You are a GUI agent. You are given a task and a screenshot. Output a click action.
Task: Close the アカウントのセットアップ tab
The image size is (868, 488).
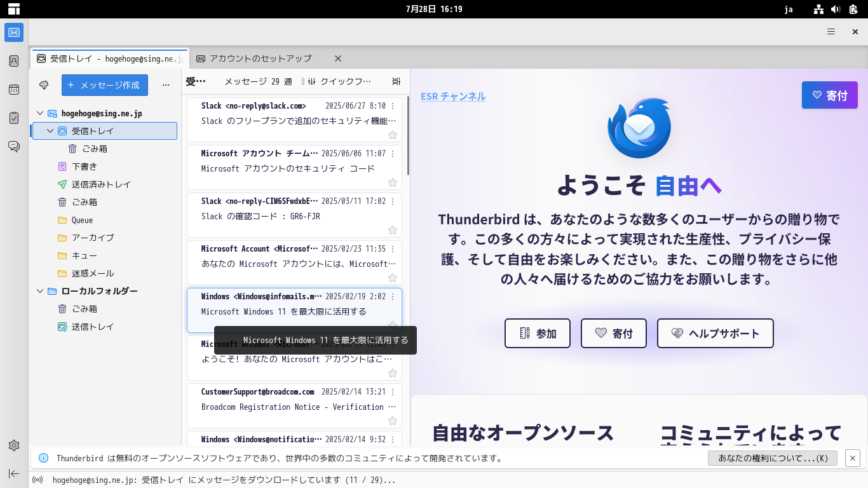(x=338, y=58)
